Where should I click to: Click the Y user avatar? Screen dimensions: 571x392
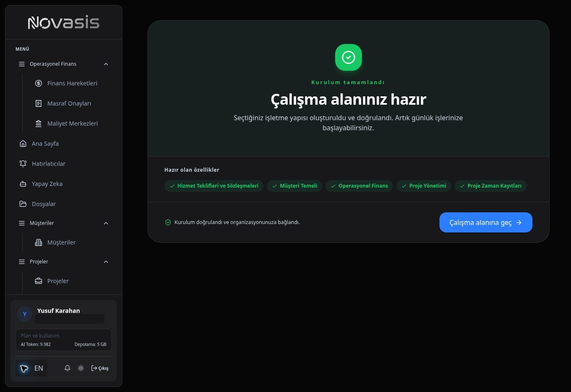(x=25, y=314)
